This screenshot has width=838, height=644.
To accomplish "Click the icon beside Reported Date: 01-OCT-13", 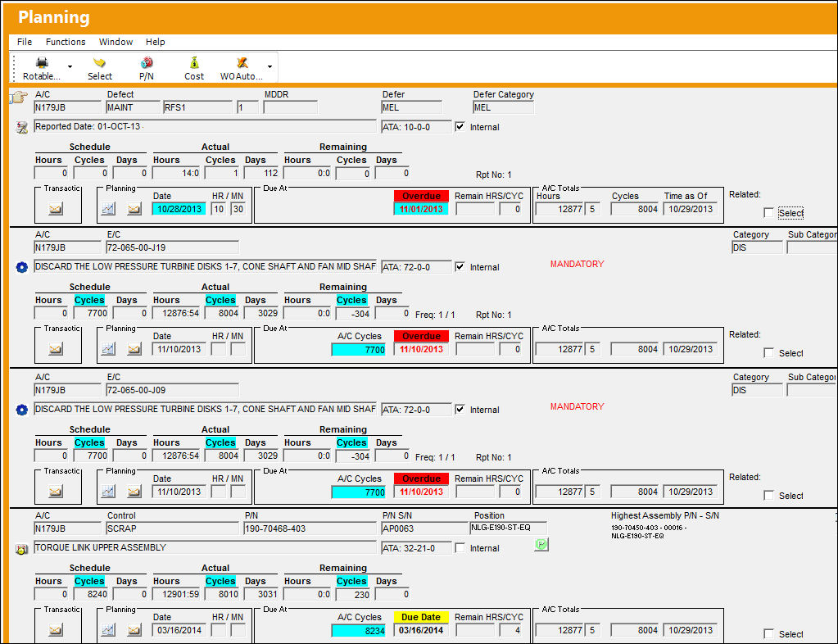I will pos(22,127).
